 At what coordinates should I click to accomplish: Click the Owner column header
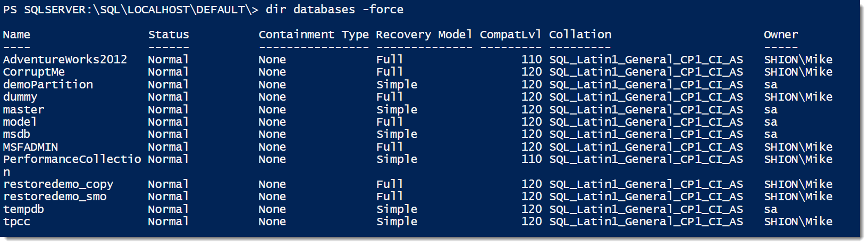tap(781, 35)
